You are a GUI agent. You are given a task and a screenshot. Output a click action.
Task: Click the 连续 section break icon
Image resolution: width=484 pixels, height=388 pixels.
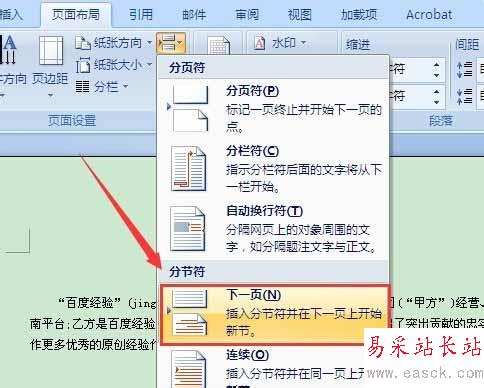188,369
